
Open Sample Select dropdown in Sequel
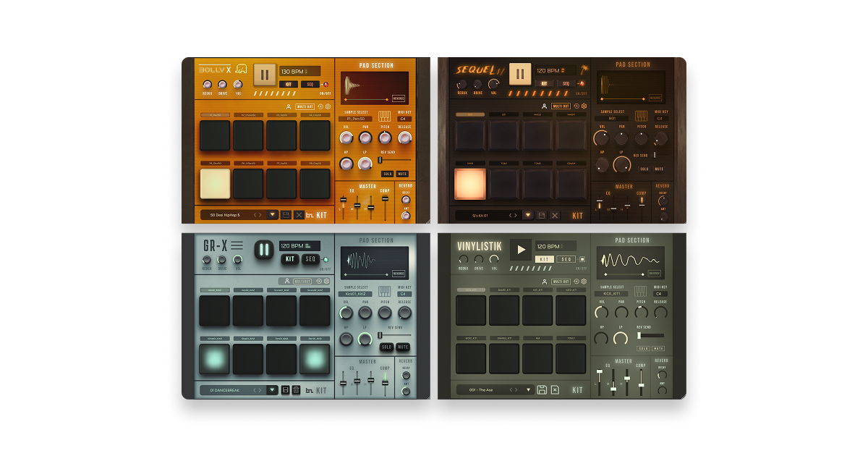click(x=611, y=119)
